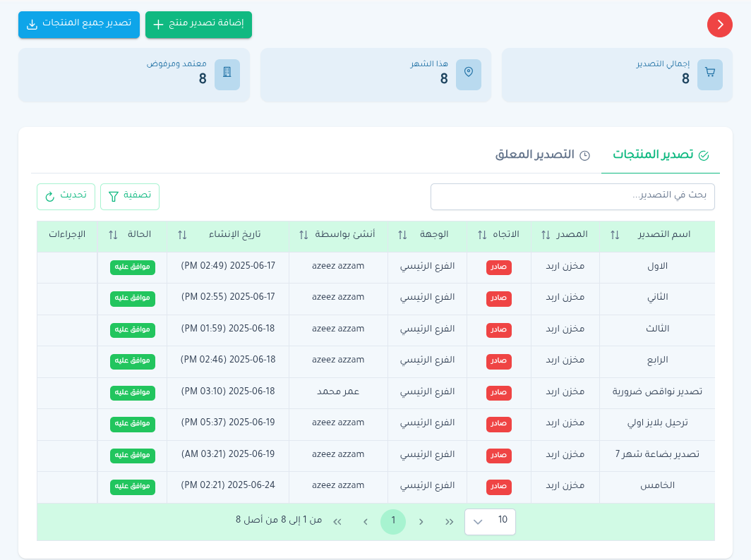Click the building icon in approved and rejected card
This screenshot has height=560, width=751.
click(227, 75)
